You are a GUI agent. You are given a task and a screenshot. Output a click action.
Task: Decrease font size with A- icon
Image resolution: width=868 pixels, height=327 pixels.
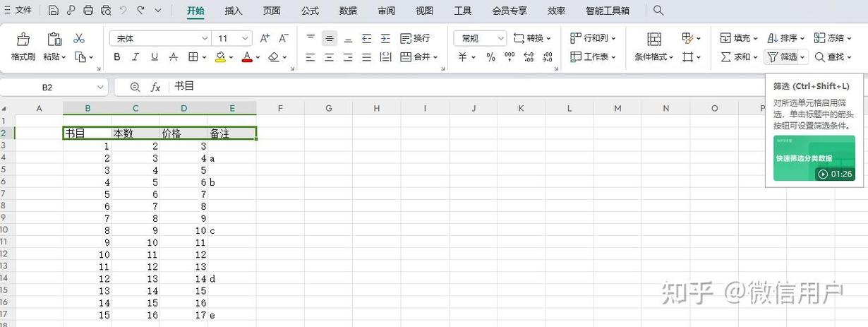[x=284, y=38]
